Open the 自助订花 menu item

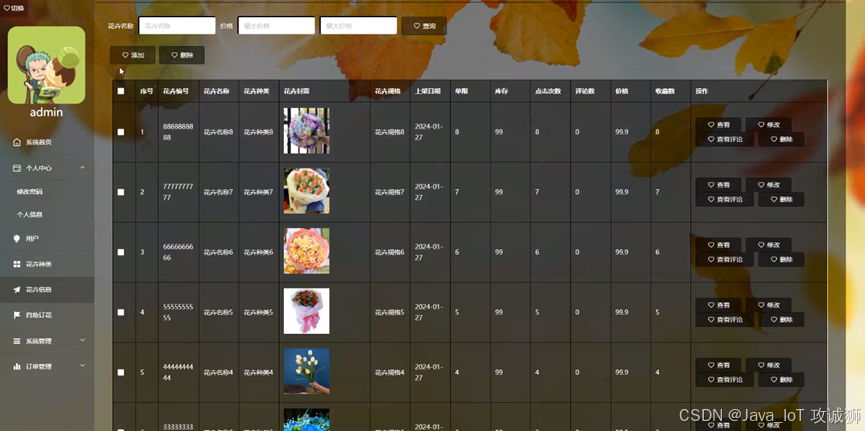(47, 315)
